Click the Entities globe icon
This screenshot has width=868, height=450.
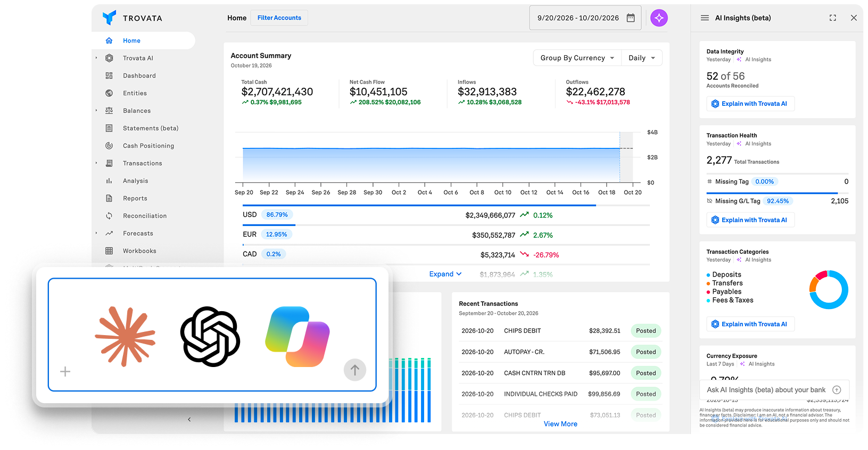109,93
